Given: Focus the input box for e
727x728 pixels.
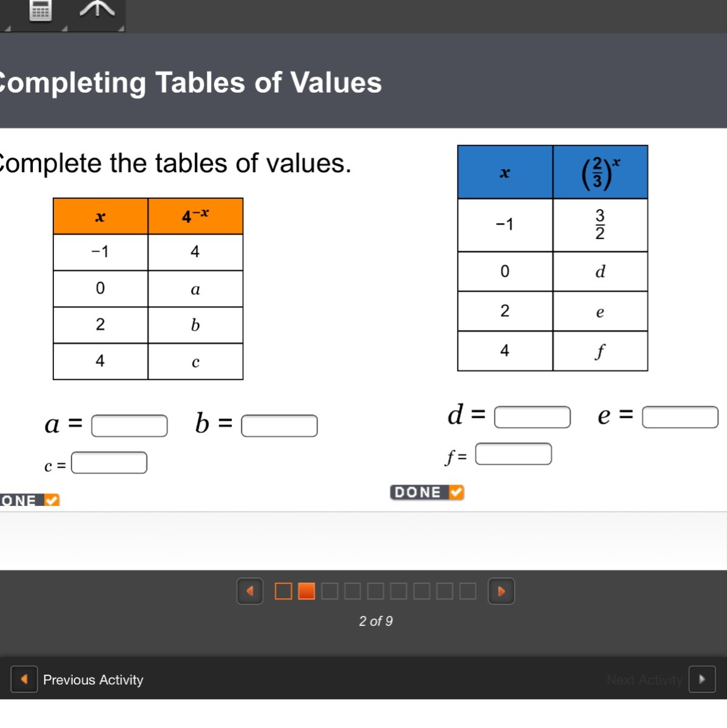Looking at the screenshot, I should pyautogui.click(x=680, y=417).
